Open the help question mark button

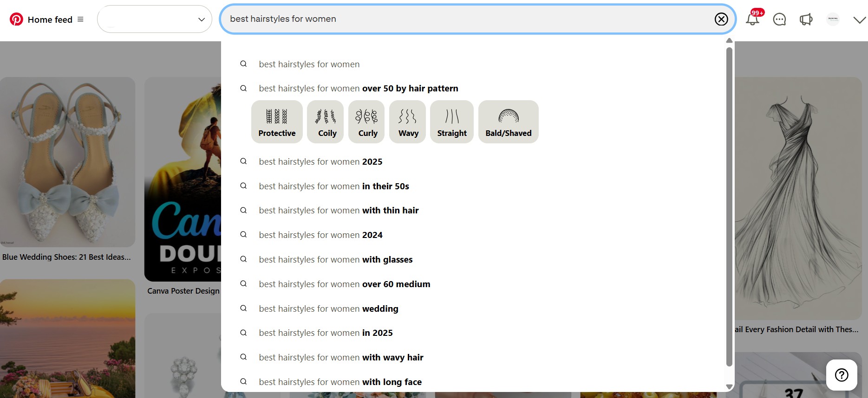[842, 375]
